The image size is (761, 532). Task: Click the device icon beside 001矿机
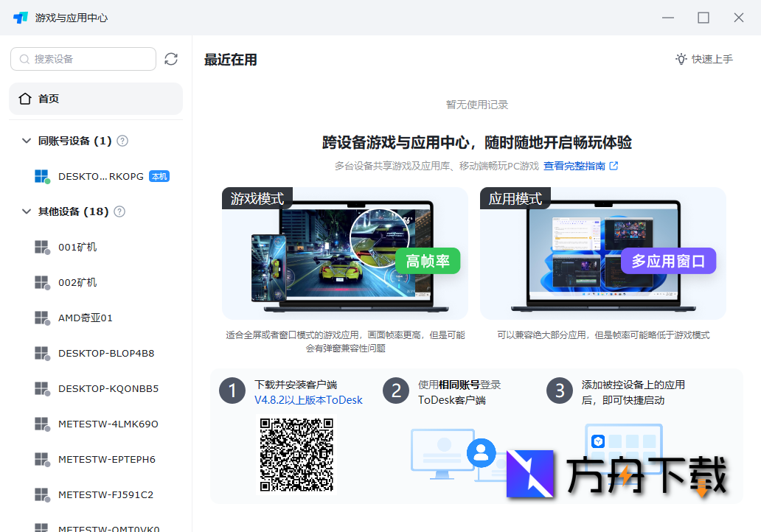tap(42, 247)
